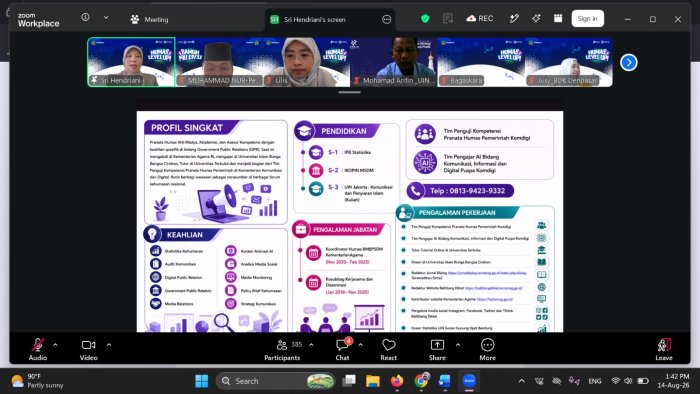Open the Chat panel with unread messages

click(x=342, y=349)
